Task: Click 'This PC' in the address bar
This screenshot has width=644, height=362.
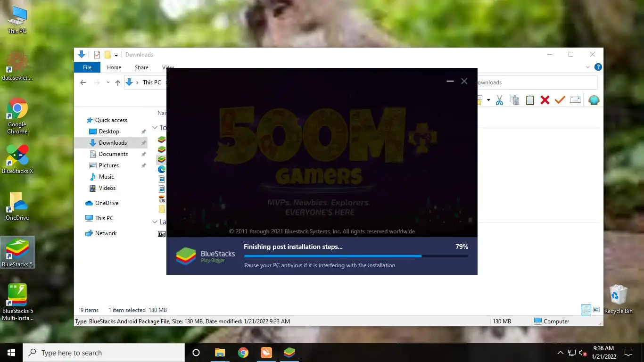Action: 152,82
